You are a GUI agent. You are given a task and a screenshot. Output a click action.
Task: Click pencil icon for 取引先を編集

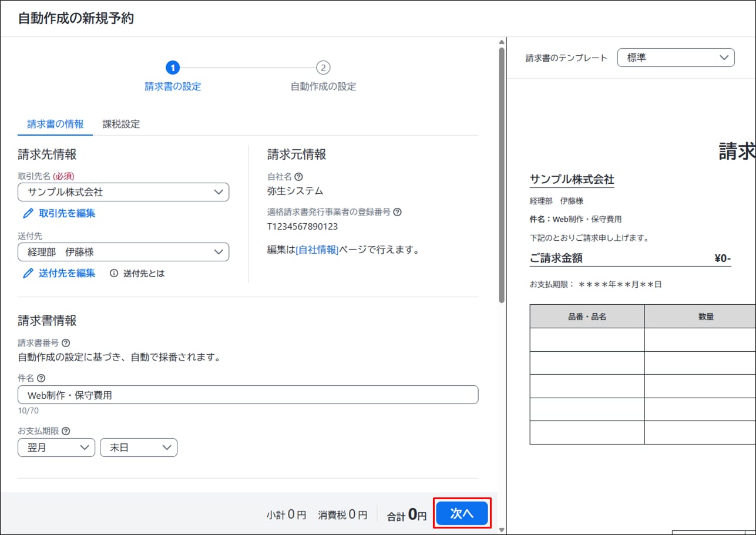(x=28, y=213)
